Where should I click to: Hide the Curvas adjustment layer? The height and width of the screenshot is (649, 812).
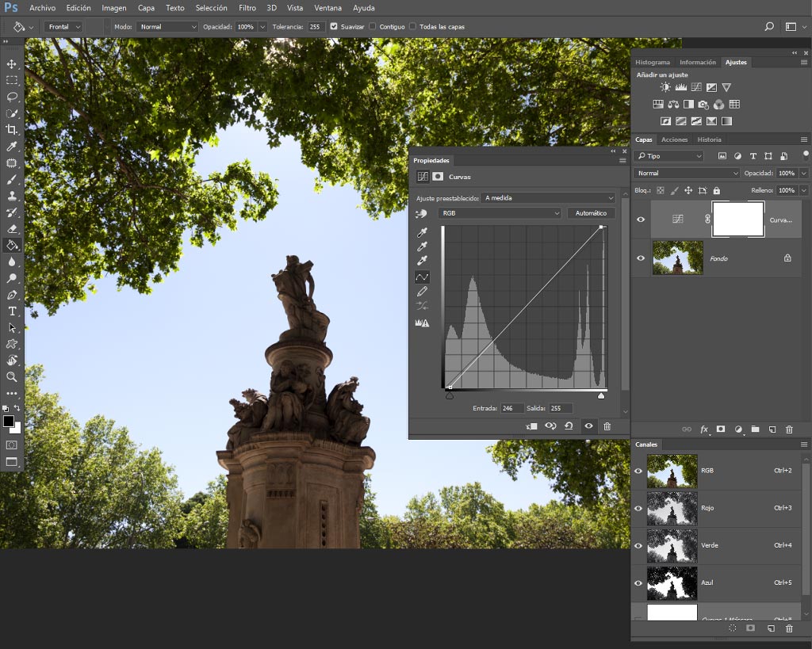click(x=641, y=220)
